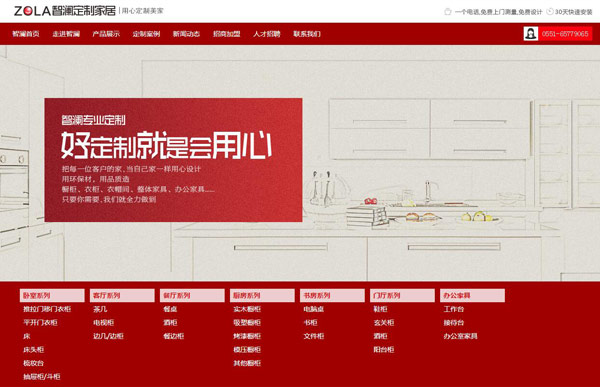Select the 联系我们 menu item
Screen dimensions: 600x387
307,34
